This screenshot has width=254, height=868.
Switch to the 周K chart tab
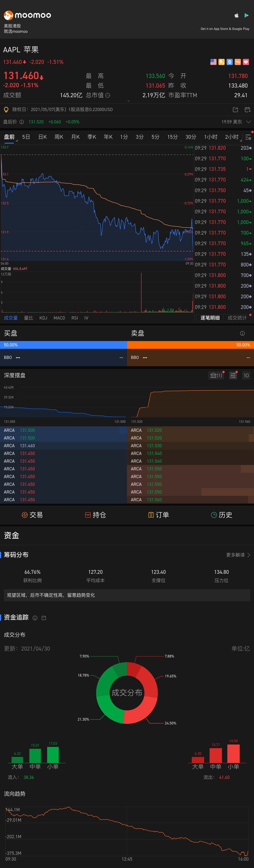59,137
